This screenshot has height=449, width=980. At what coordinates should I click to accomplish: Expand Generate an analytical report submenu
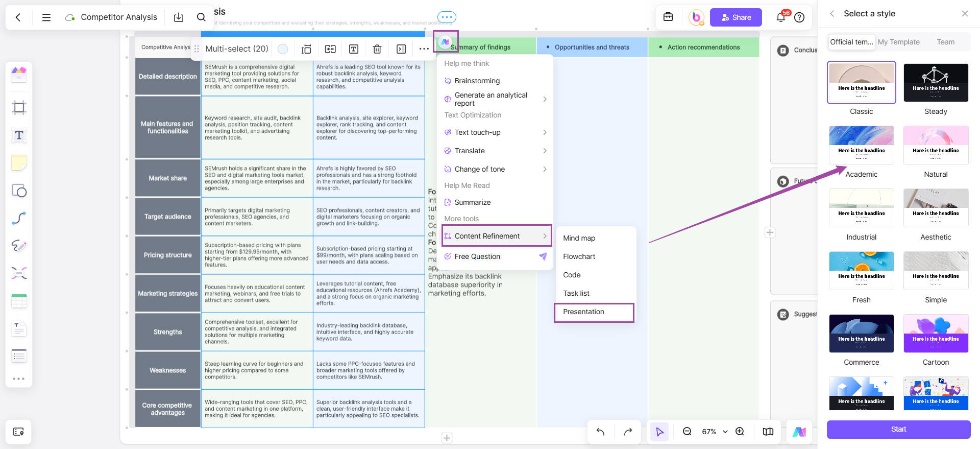pos(495,99)
